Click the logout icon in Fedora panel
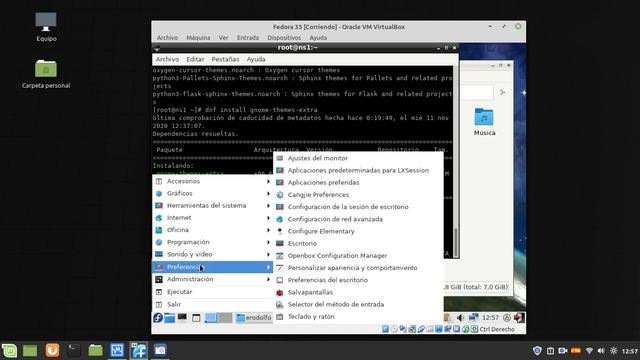640x360 pixels. 519,318
